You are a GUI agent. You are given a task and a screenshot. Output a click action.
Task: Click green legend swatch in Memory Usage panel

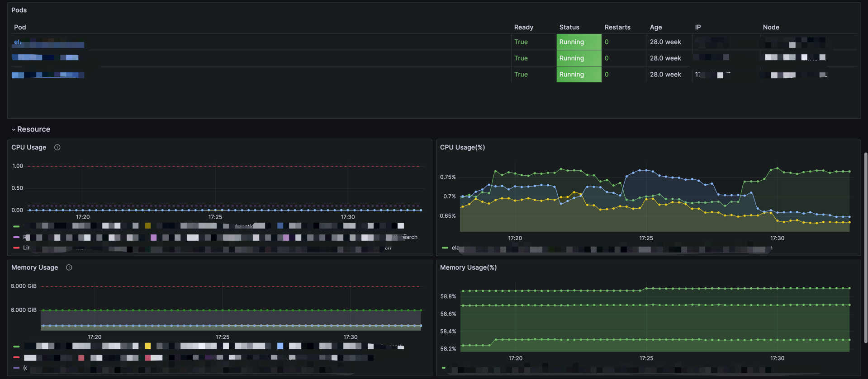(x=16, y=346)
